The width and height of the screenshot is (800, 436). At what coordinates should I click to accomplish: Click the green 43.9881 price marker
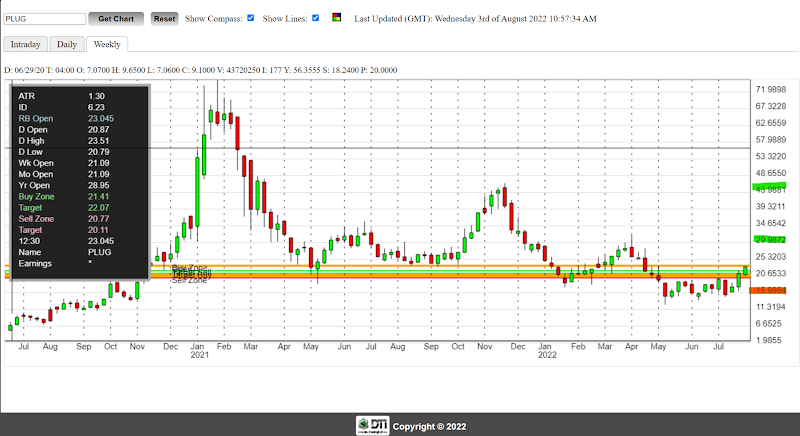pos(769,188)
